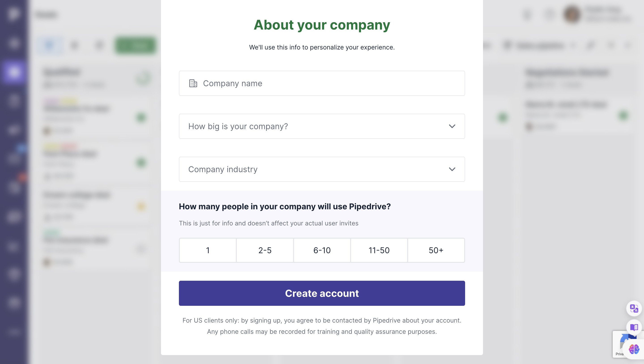
Task: Click the purple open-book floating icon
Action: click(634, 327)
